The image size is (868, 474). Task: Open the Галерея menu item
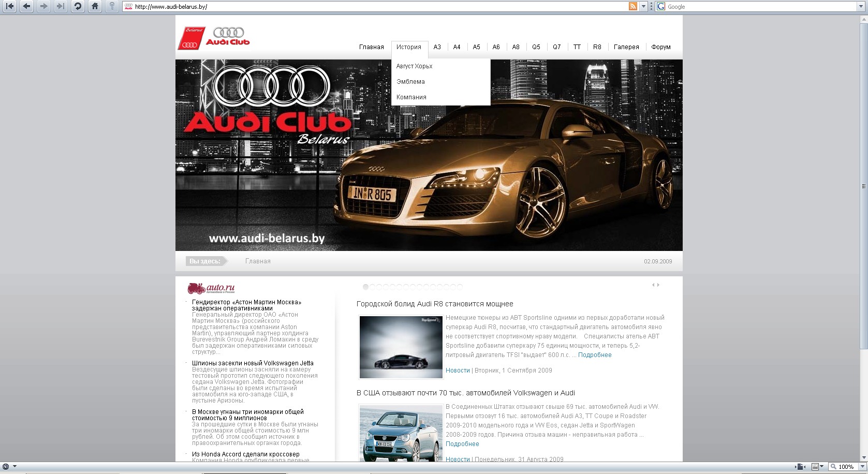(626, 47)
